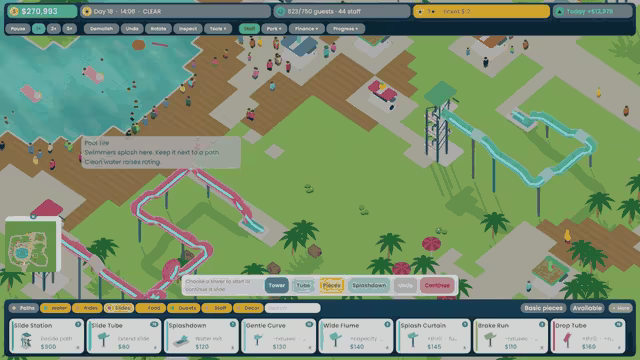Click the Inspect button

coord(188,29)
